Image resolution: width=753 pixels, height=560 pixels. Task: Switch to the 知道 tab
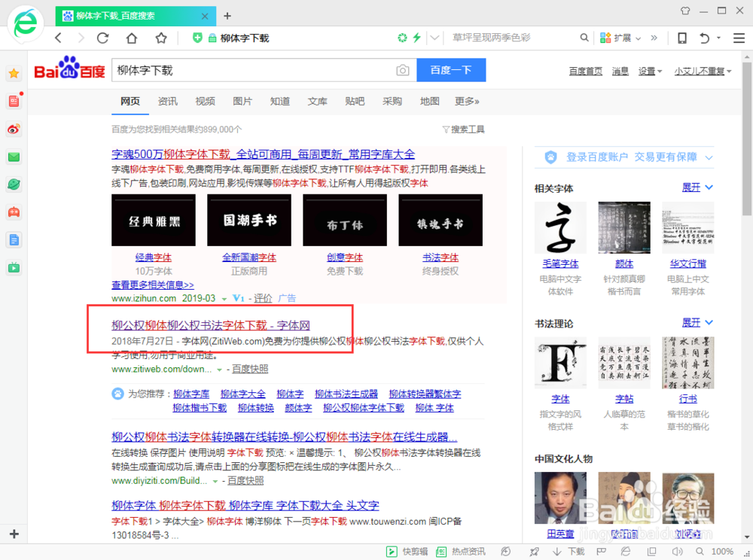[x=280, y=102]
